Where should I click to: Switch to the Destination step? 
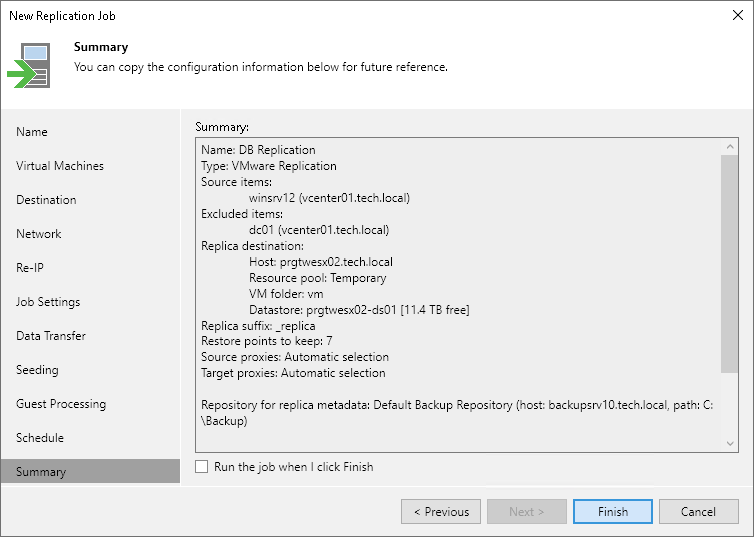click(x=46, y=200)
